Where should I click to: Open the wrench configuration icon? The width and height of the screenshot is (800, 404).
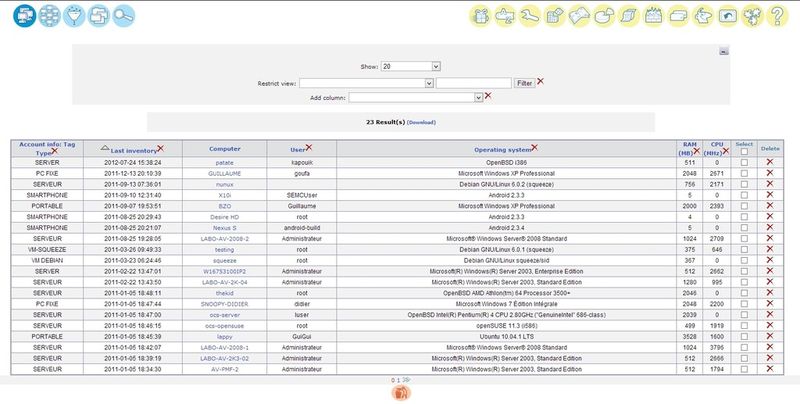click(x=530, y=16)
